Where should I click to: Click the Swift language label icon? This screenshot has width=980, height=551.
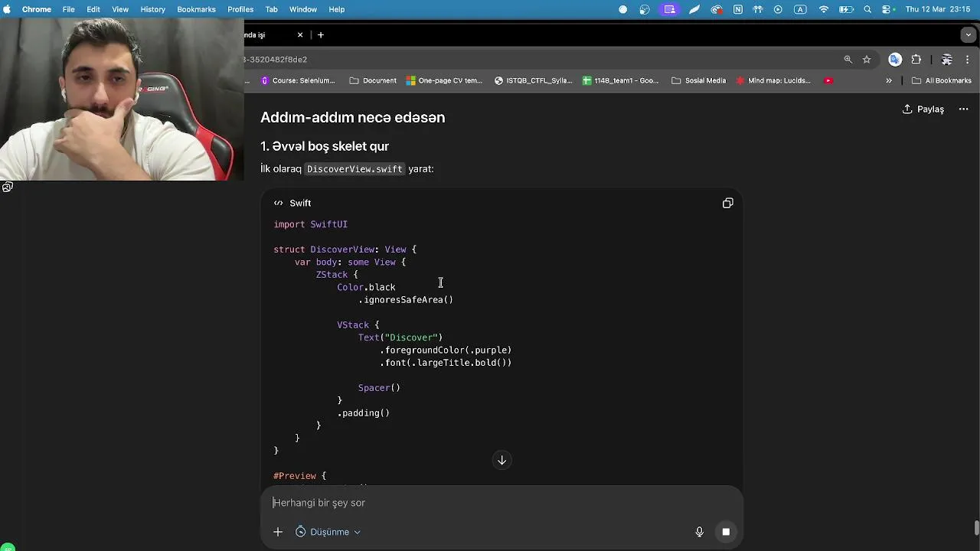point(279,203)
